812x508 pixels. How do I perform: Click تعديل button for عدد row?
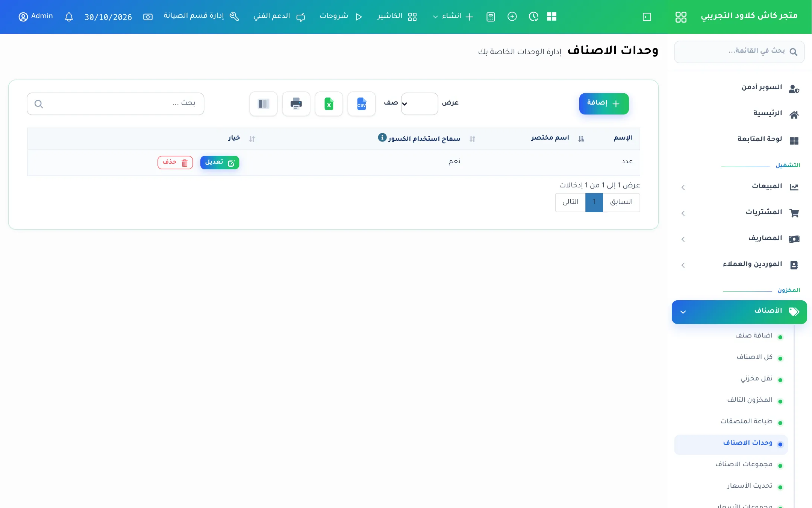coord(220,163)
